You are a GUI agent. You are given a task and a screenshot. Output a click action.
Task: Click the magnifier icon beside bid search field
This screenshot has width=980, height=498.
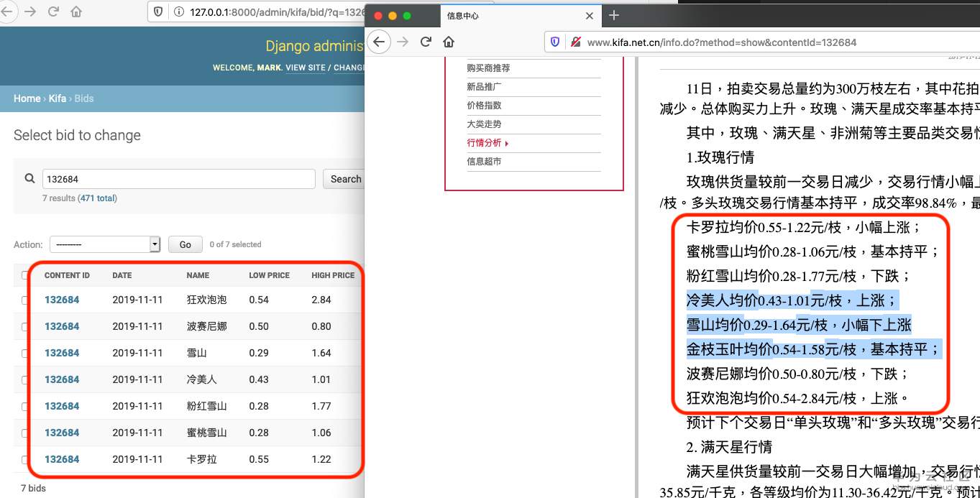[x=30, y=179]
